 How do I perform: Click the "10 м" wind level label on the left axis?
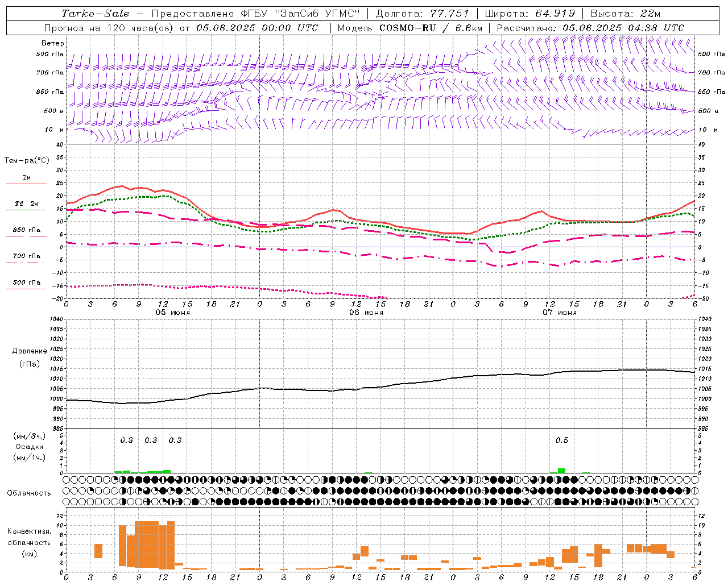pos(54,130)
